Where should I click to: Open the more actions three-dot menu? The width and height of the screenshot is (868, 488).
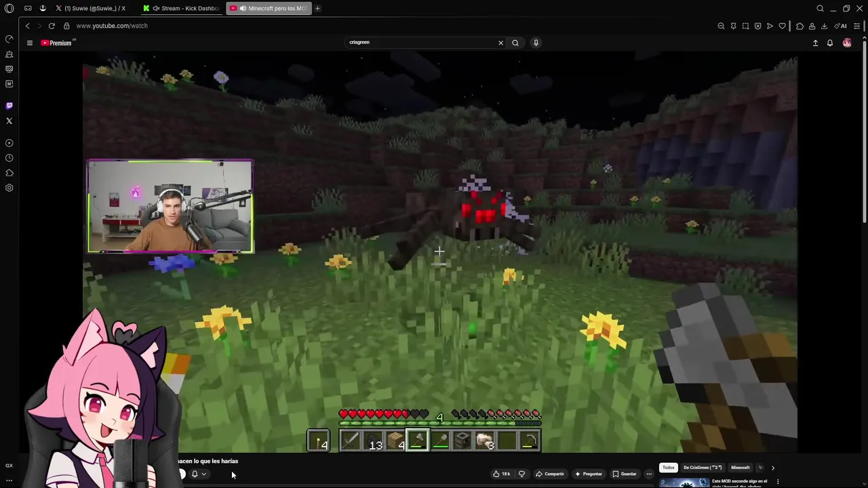click(649, 474)
